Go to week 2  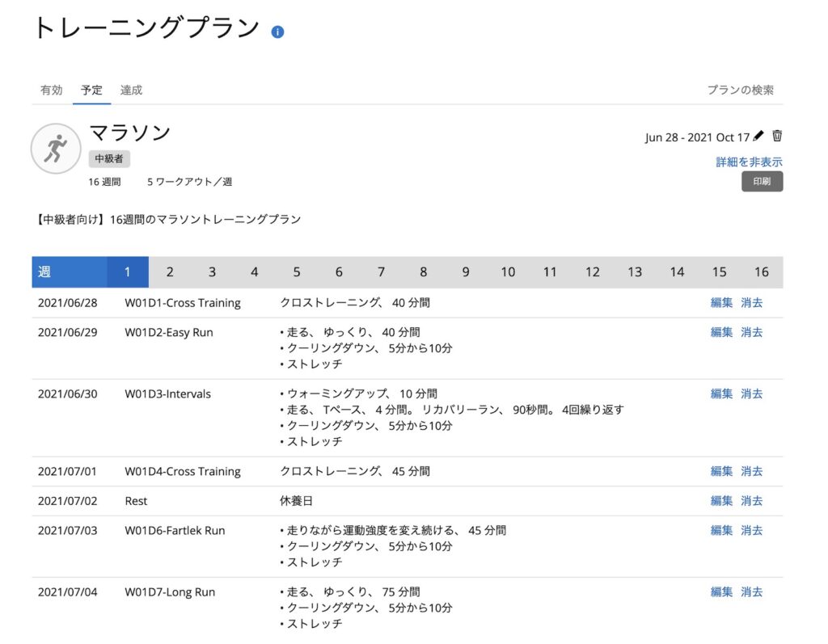pos(170,271)
